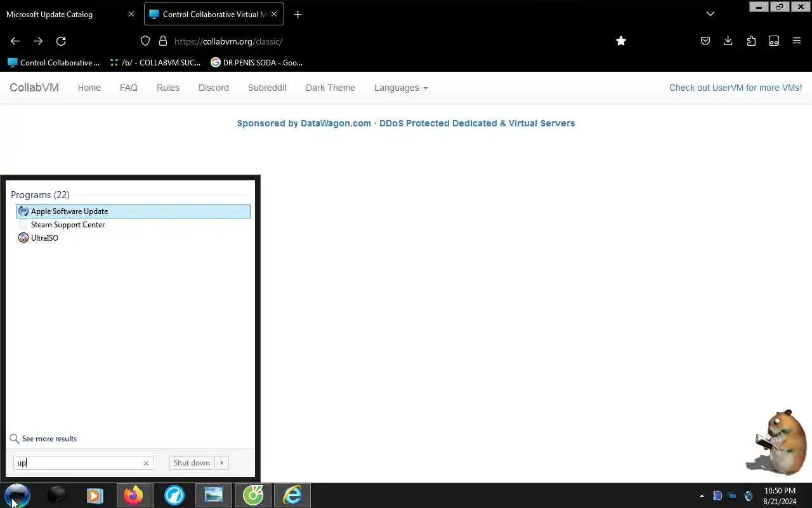Click the first blue tray icon

point(717,496)
